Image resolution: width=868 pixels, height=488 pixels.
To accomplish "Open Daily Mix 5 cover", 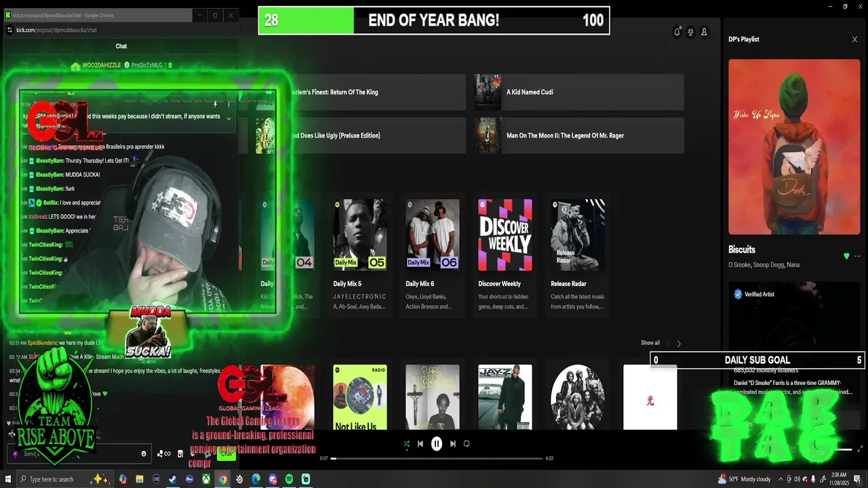I will tap(360, 235).
